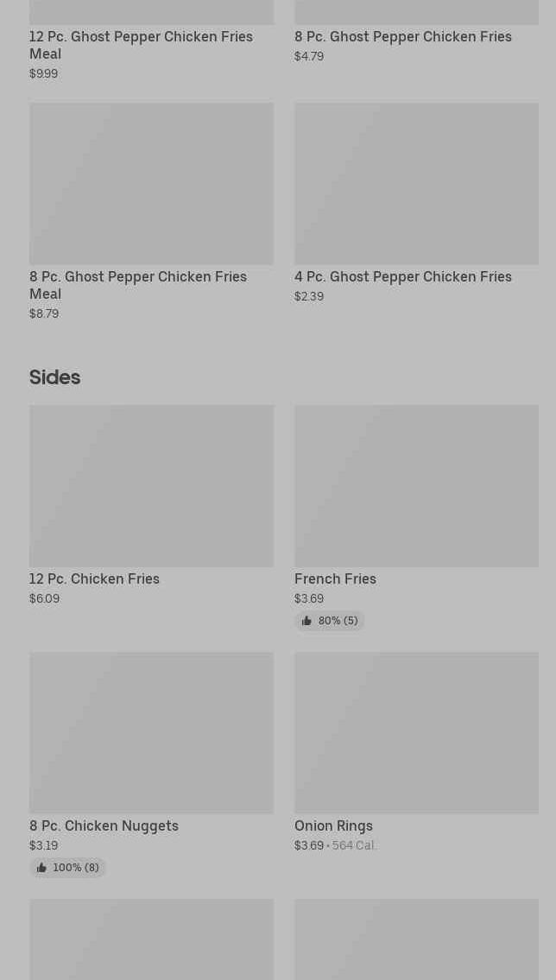This screenshot has height=980, width=556.
Task: Open the 8 Pc. Ghost Pepper Chicken Fries Meal photo
Action: 151,184
